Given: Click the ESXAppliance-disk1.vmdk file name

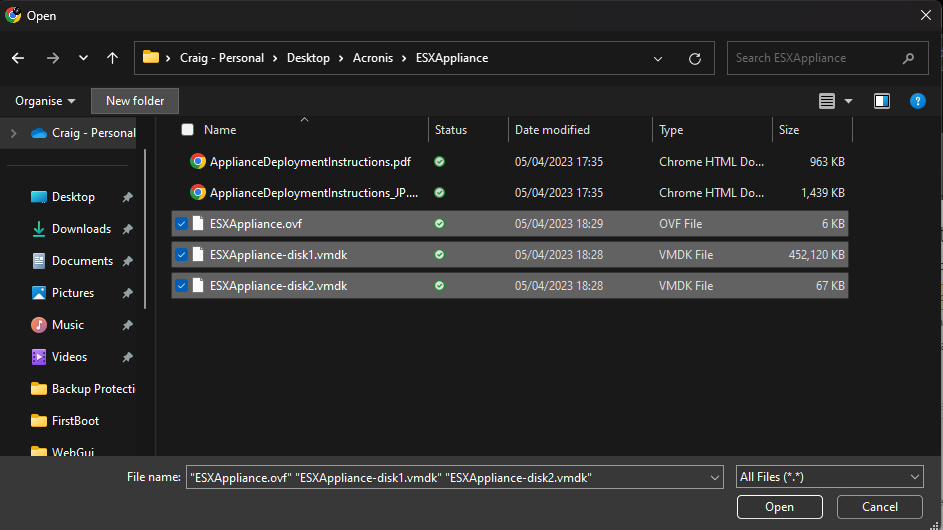Looking at the screenshot, I should pos(278,254).
